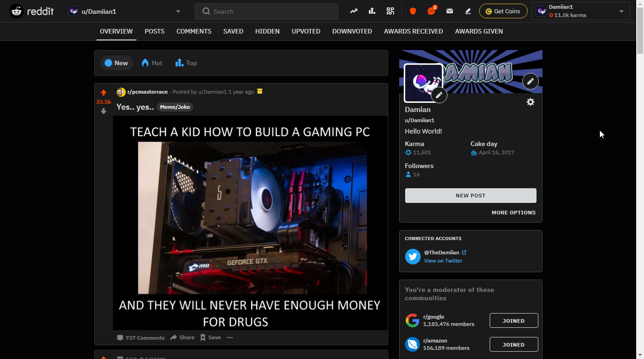Open the inbox envelope icon
The height and width of the screenshot is (359, 644).
tap(450, 11)
